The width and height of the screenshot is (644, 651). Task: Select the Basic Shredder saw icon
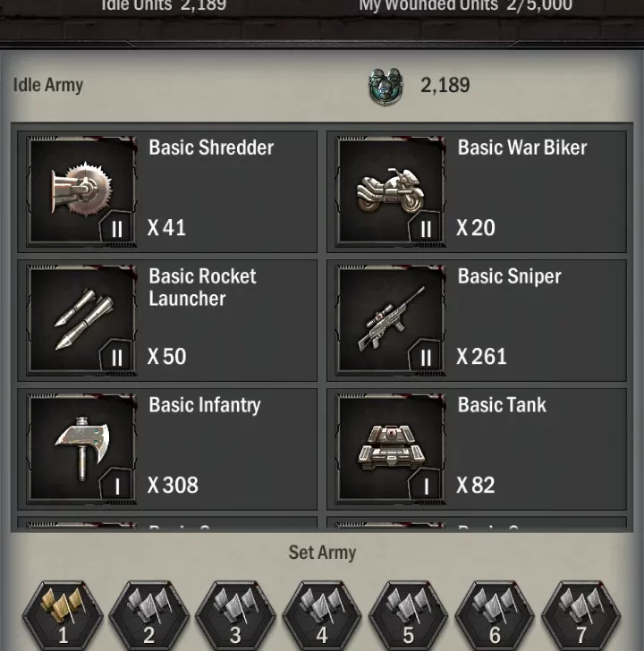pyautogui.click(x=81, y=190)
